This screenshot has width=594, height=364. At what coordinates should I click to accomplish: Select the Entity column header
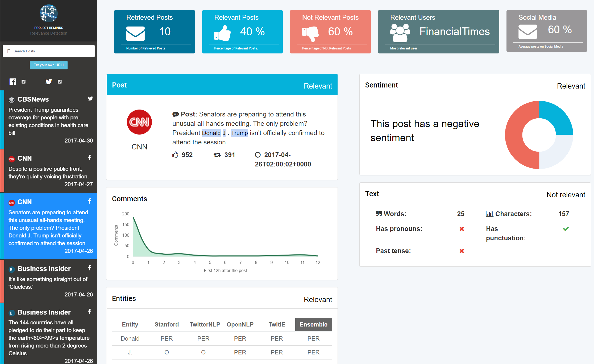(x=130, y=324)
